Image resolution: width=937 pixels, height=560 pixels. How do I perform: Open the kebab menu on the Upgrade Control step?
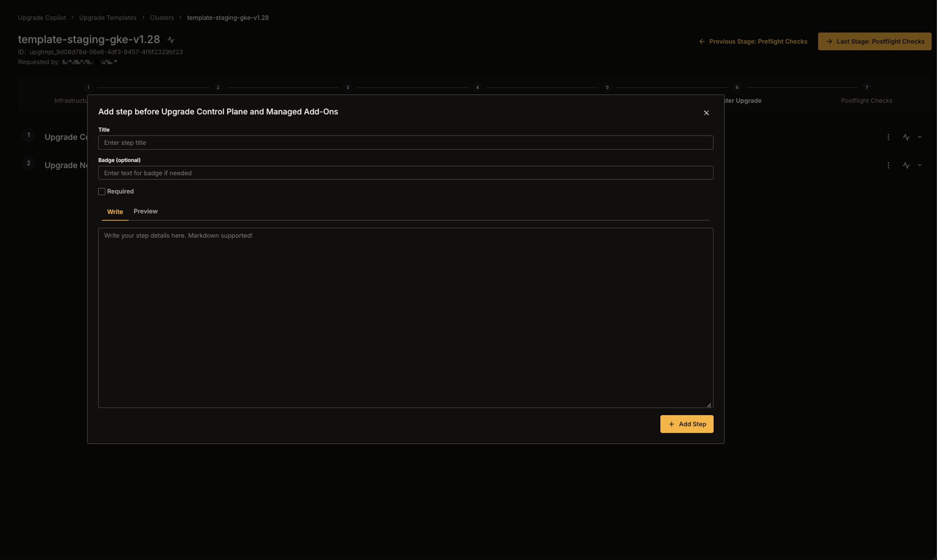888,137
